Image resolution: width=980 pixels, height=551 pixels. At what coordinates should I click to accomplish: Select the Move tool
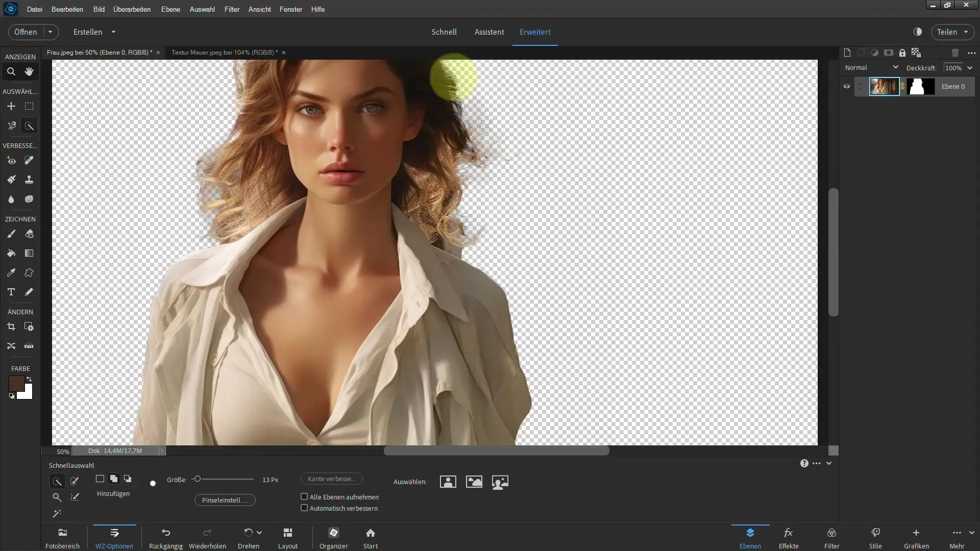pos(11,106)
